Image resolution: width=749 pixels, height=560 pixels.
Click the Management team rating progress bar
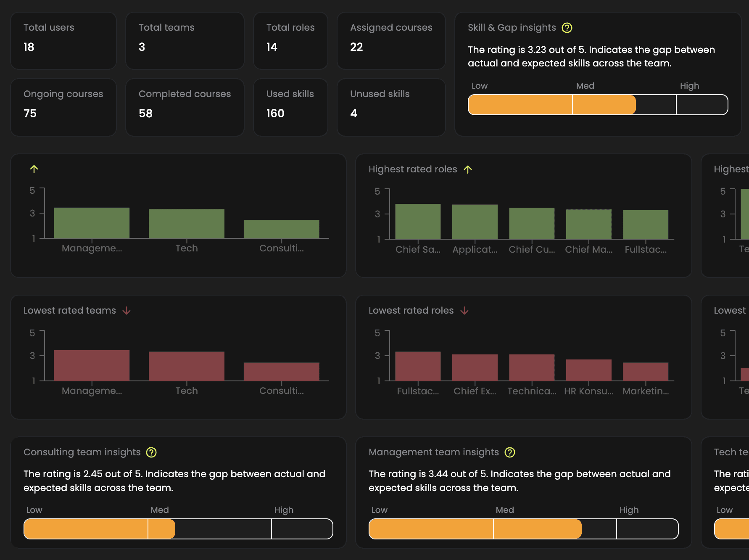click(524, 529)
